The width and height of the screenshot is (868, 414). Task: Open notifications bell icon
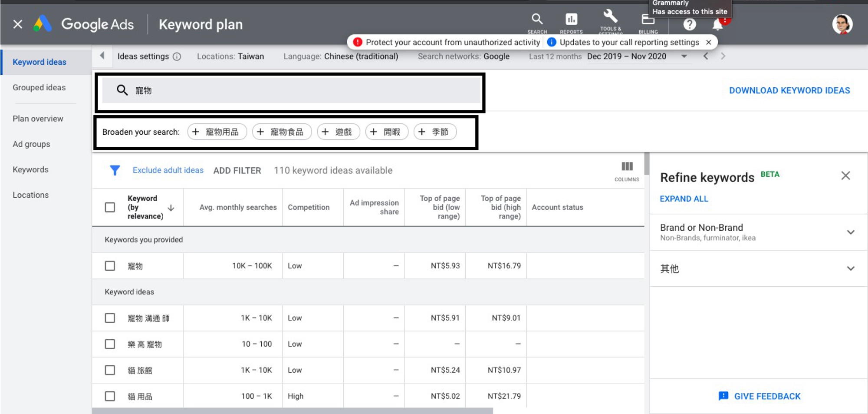point(717,25)
